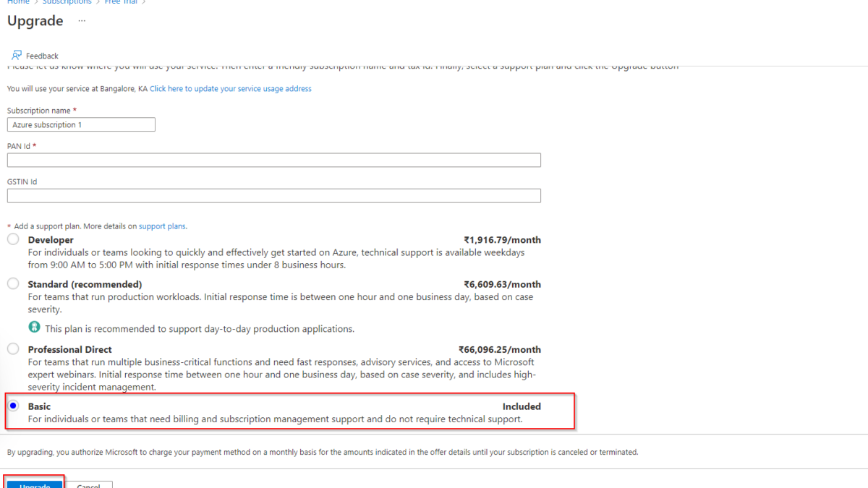Image resolution: width=868 pixels, height=488 pixels.
Task: Click the Basic plan description text
Action: 275,419
